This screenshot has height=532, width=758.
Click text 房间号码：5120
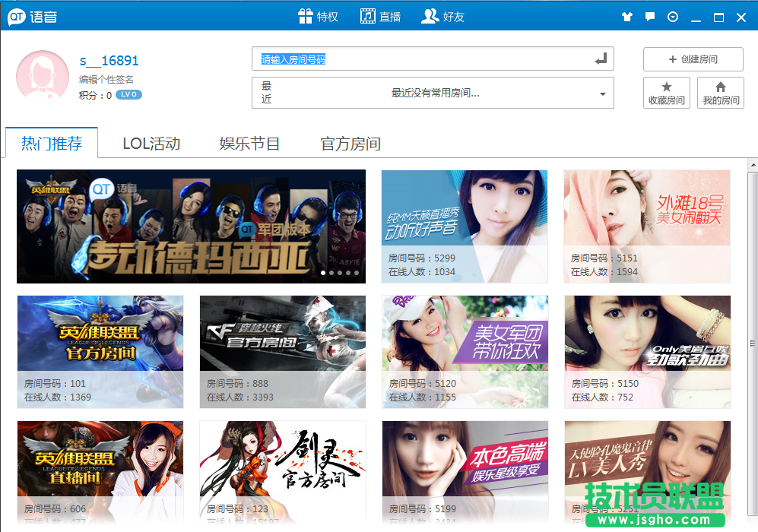coord(423,383)
